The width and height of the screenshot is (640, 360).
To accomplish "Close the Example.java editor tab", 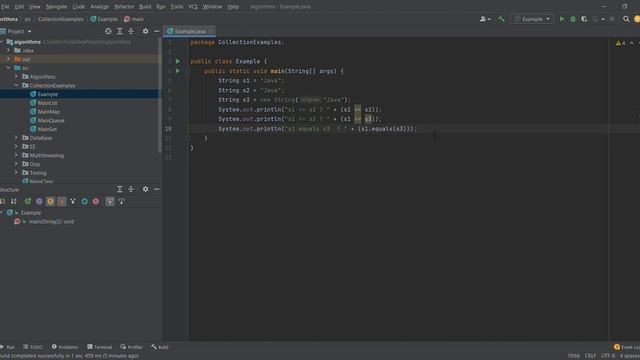I will coord(211,31).
